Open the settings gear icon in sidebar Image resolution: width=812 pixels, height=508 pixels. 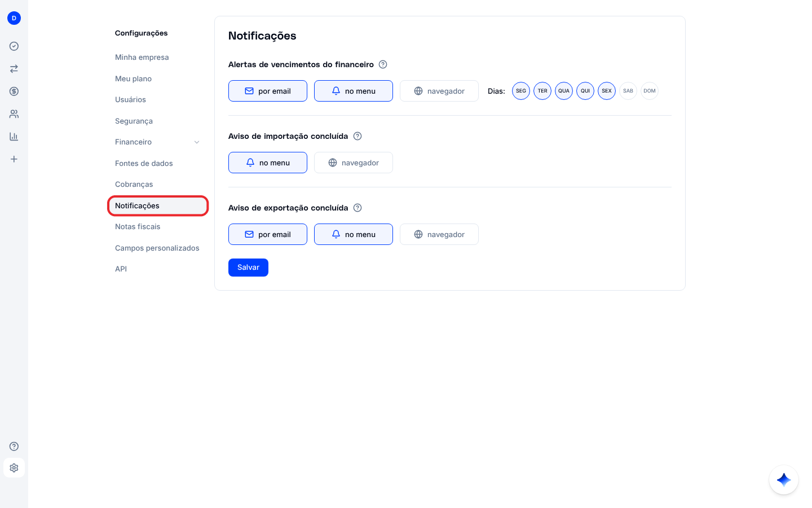tap(14, 468)
